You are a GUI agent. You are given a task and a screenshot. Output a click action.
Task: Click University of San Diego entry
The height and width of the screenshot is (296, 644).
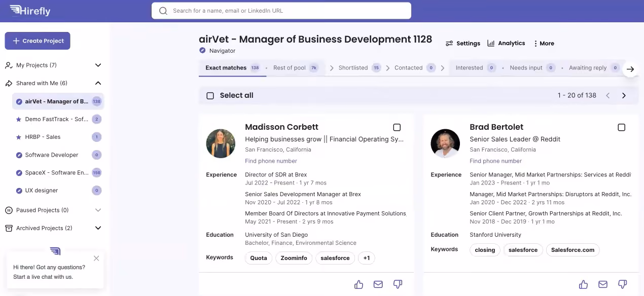point(276,235)
